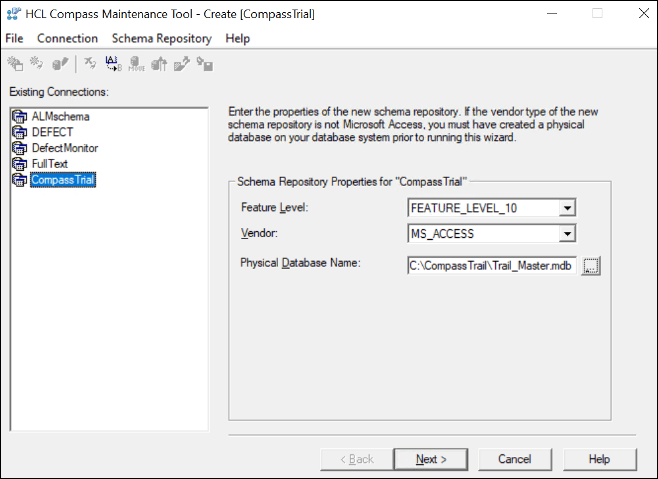Select the FullText connection
The image size is (658, 479).
click(50, 164)
